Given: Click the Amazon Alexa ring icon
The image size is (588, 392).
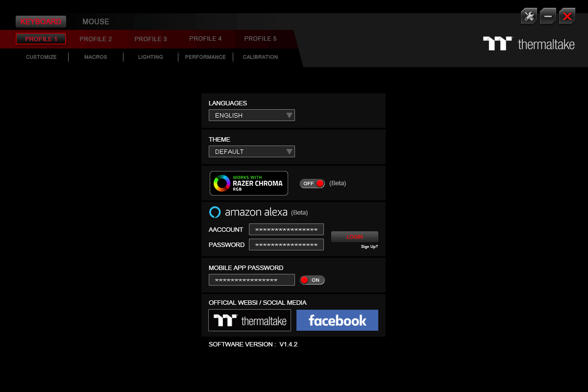Looking at the screenshot, I should pyautogui.click(x=215, y=212).
